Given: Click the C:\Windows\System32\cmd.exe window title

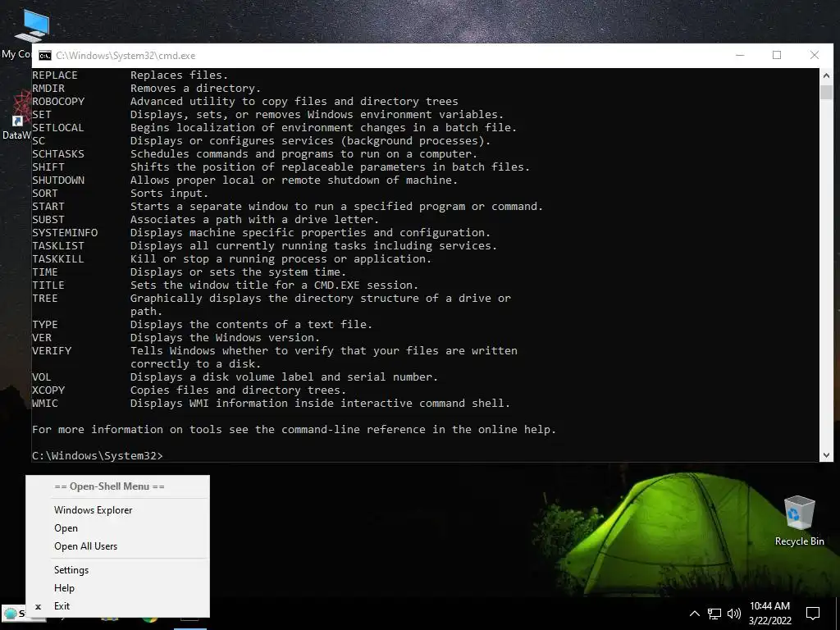Looking at the screenshot, I should point(126,56).
